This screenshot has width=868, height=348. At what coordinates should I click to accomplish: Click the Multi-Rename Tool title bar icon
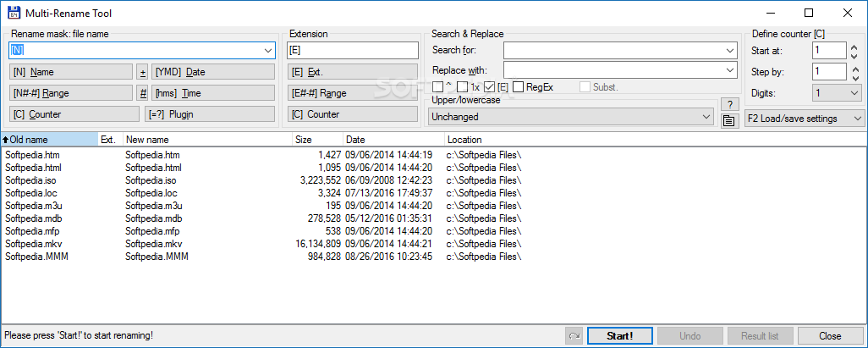(x=14, y=12)
